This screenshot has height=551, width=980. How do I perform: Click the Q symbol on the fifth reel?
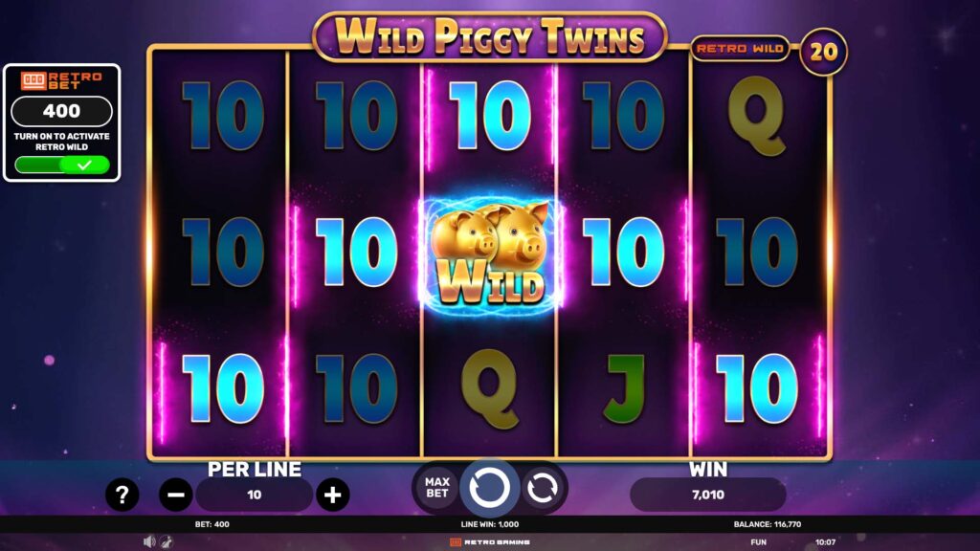(x=756, y=116)
